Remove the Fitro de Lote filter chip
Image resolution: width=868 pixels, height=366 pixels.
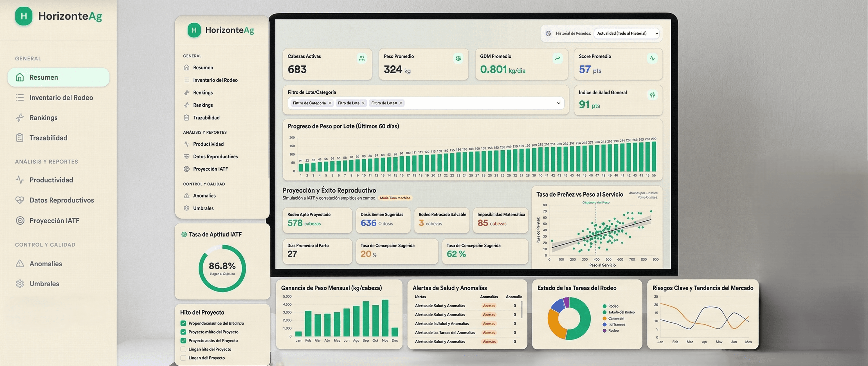(x=363, y=103)
